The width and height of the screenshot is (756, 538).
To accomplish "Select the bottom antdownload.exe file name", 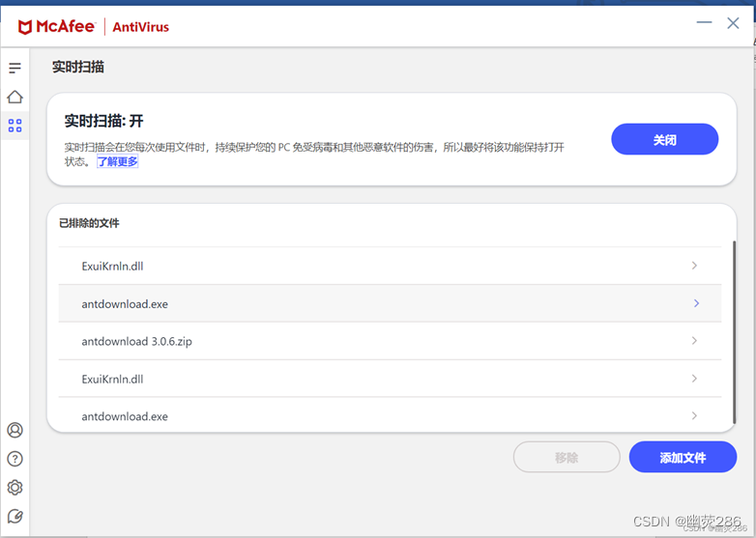I will pyautogui.click(x=125, y=416).
